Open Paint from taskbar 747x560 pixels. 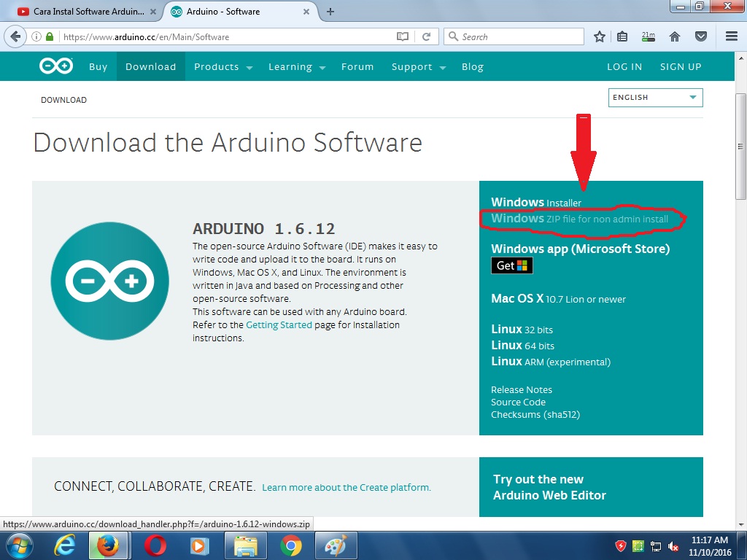click(x=336, y=545)
